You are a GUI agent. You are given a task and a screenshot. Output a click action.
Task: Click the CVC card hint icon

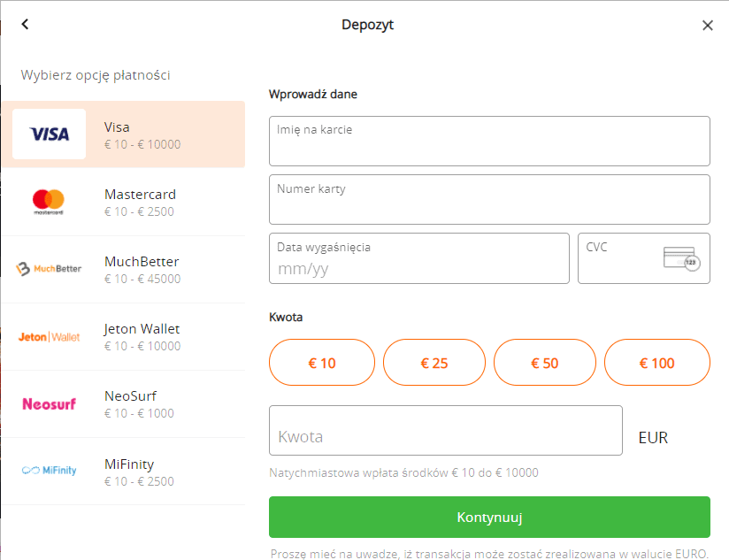pos(681,259)
